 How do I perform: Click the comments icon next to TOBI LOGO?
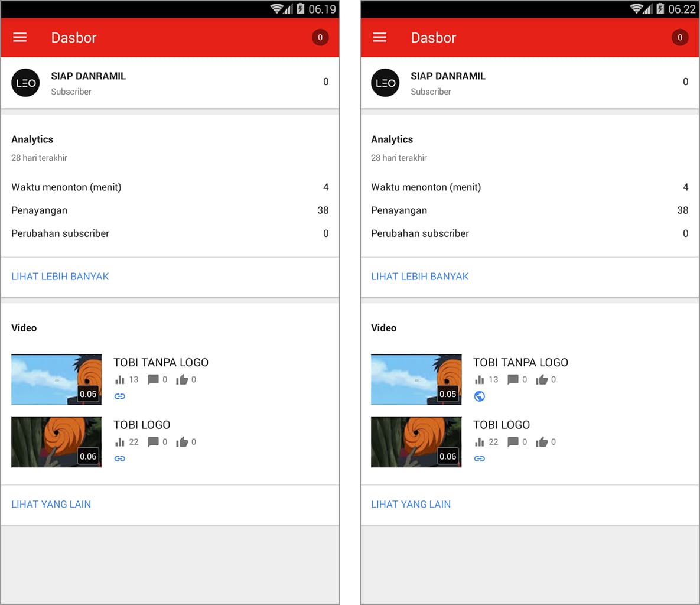[152, 441]
